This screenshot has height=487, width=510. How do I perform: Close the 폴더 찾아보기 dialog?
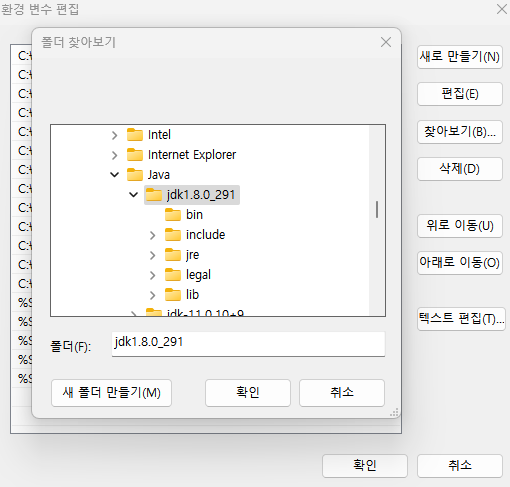386,42
